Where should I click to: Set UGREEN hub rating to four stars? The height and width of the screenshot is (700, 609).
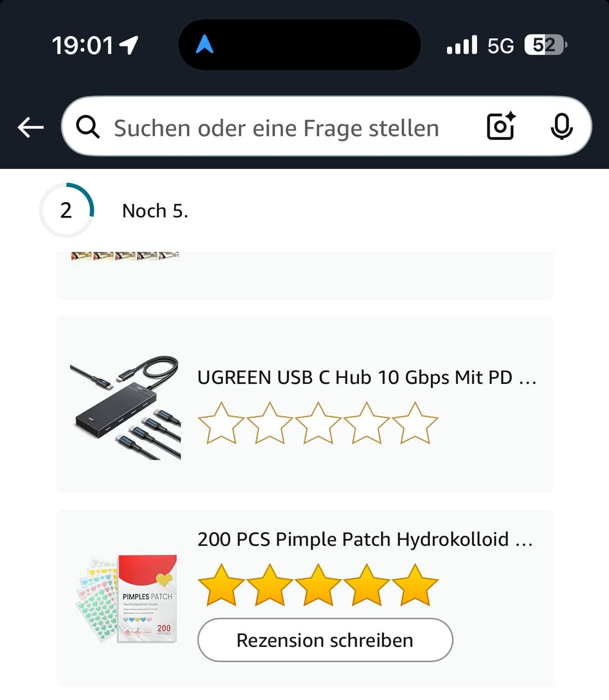tap(367, 423)
